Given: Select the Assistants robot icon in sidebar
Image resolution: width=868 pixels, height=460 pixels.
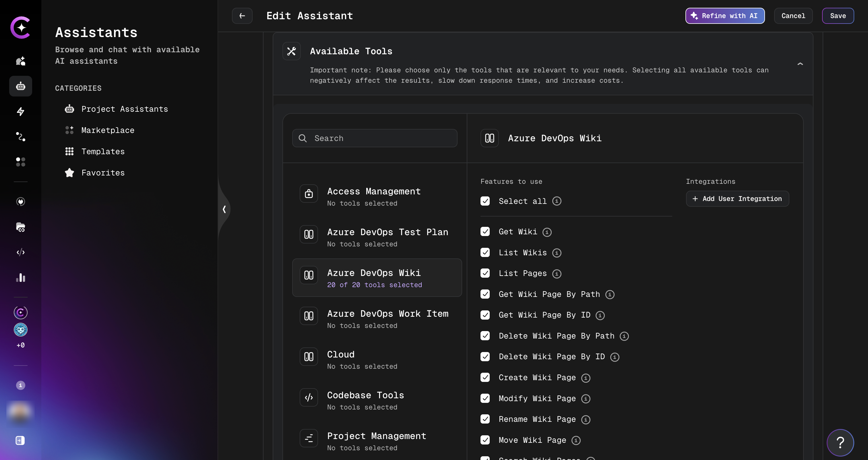Looking at the screenshot, I should (x=21, y=86).
